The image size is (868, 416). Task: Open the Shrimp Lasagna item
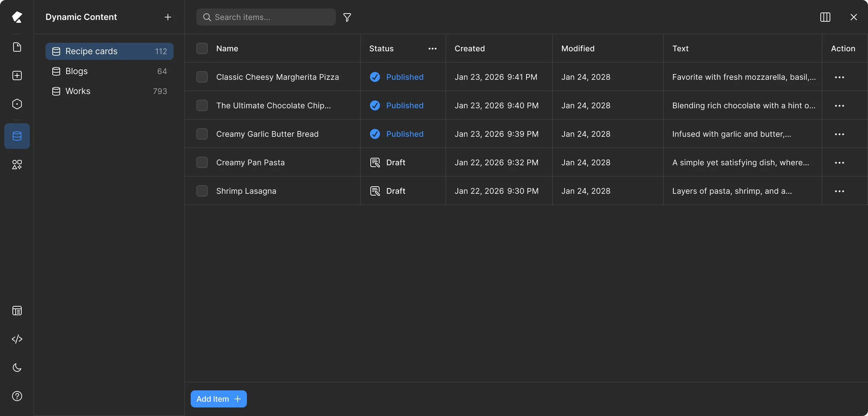[246, 191]
